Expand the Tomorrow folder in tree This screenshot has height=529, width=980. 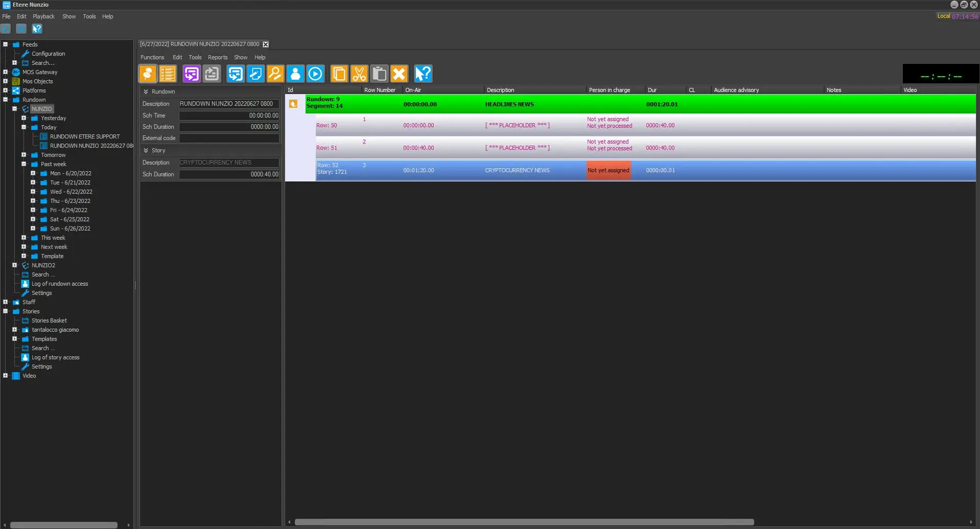pos(24,155)
